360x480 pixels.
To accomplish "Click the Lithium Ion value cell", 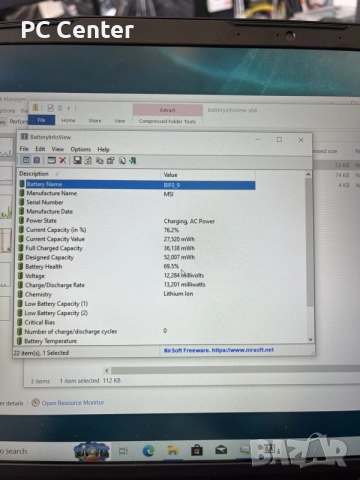I will pyautogui.click(x=178, y=294).
